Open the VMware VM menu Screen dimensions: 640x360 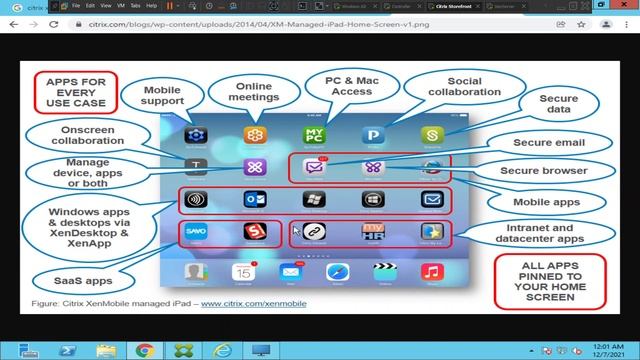click(x=121, y=6)
